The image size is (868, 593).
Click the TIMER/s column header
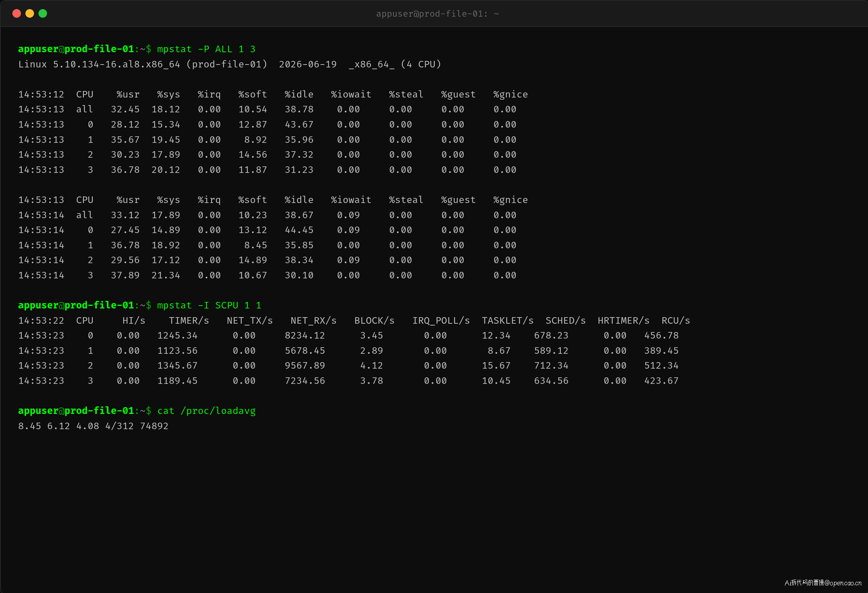(x=189, y=320)
